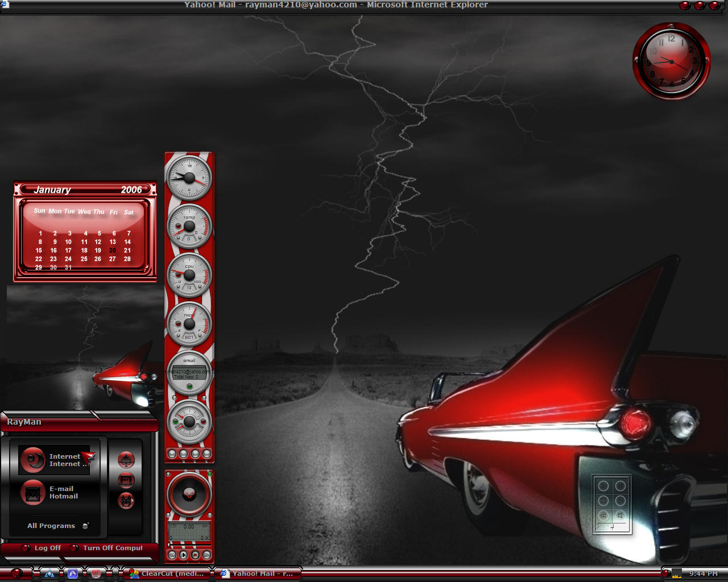The image size is (728, 582).
Task: Click the play button on the media player
Action: [x=184, y=555]
